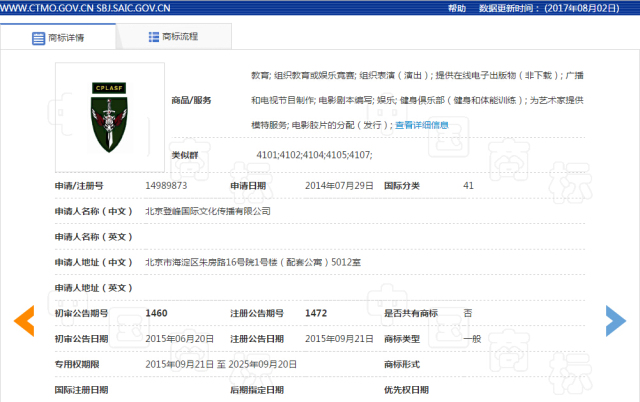The width and height of the screenshot is (640, 402).
Task: Click similar group codes 4101;4102;4104;4105;4107
Action: point(315,154)
